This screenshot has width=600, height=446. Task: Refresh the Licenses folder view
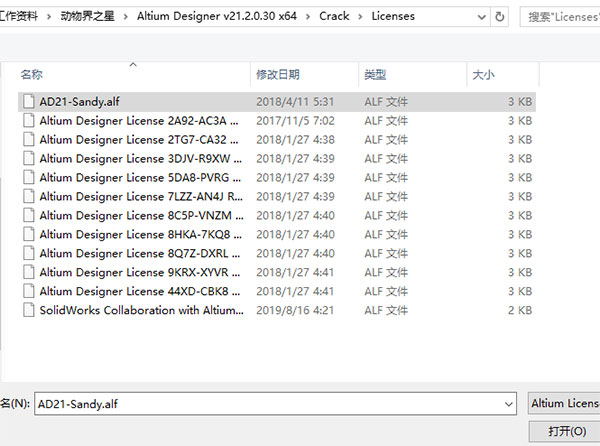[500, 17]
